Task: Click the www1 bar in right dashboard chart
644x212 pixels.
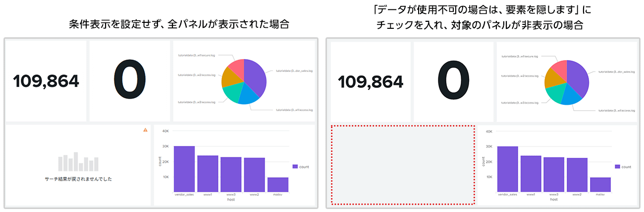Action: click(x=531, y=174)
